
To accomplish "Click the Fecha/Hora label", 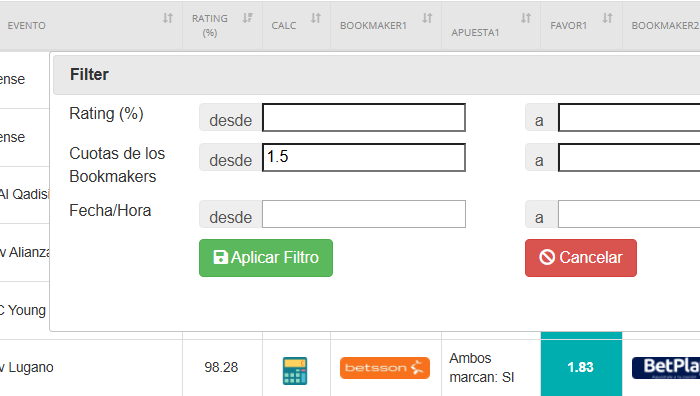I will [110, 210].
